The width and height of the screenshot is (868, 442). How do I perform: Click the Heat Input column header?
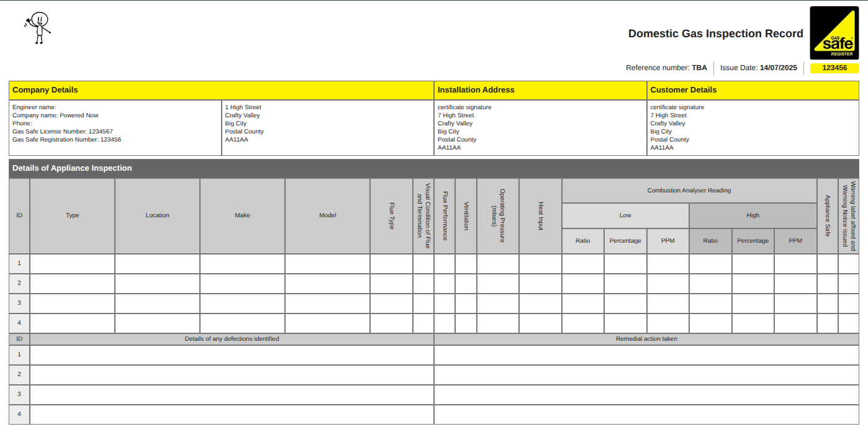[x=541, y=216]
